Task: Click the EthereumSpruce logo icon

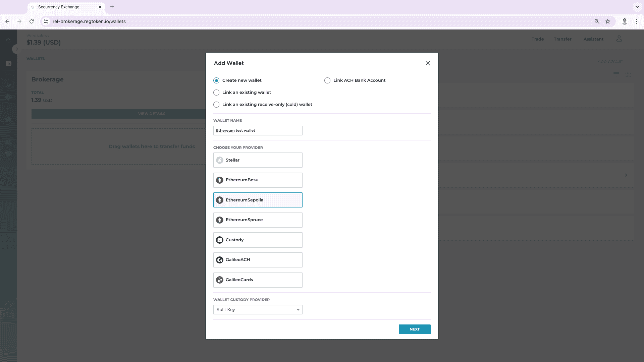Action: [220, 220]
